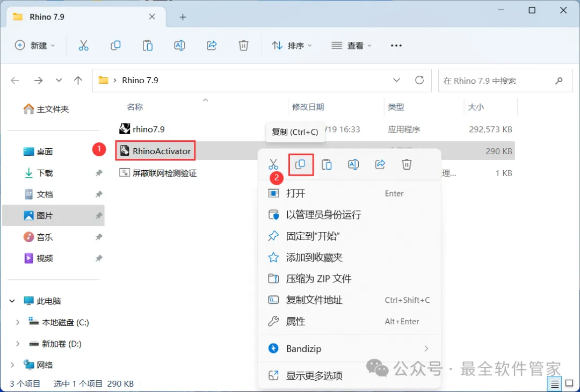Image resolution: width=580 pixels, height=392 pixels.
Task: Expand the 本地磁盘 (C:) tree node
Action: coord(17,323)
